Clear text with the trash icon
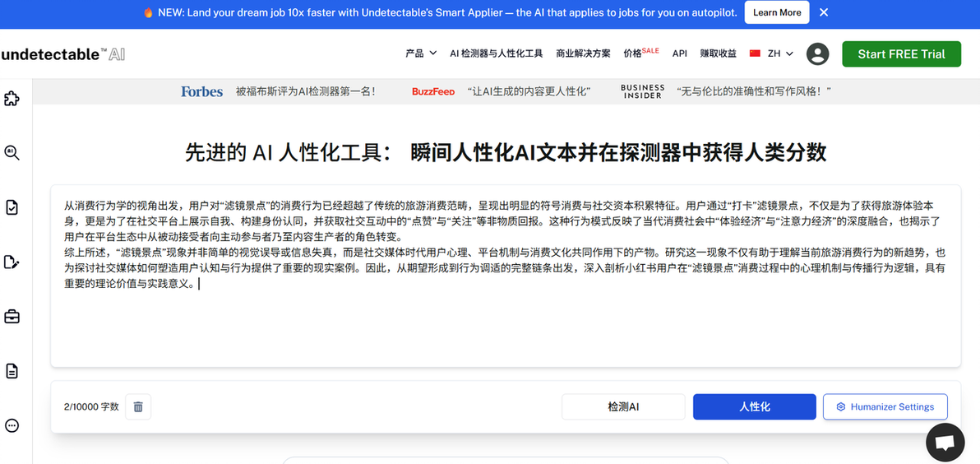 click(x=138, y=406)
